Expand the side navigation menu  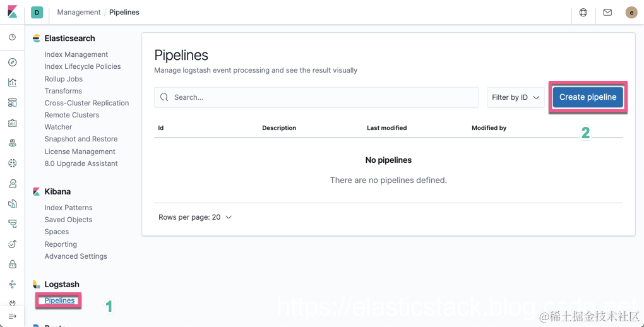click(12, 316)
